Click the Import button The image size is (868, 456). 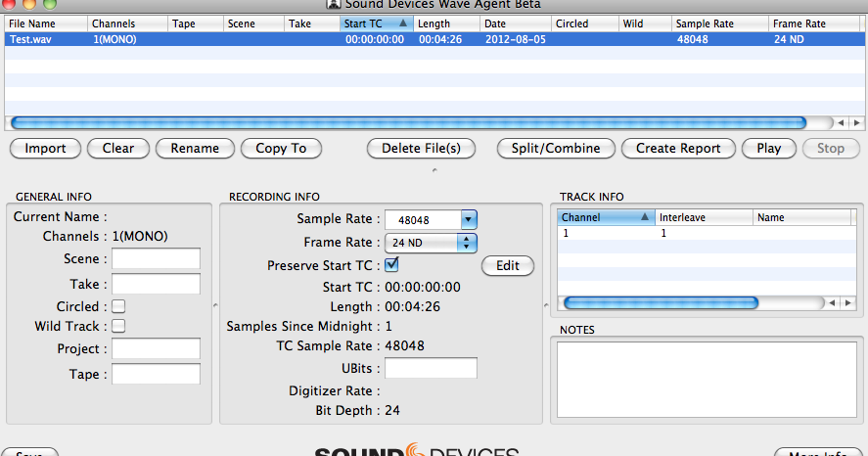pos(45,149)
